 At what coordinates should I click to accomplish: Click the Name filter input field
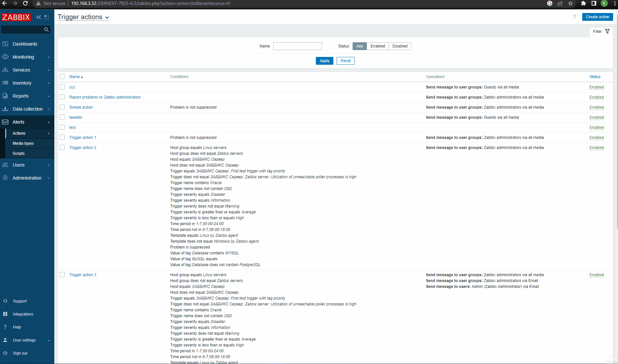[x=298, y=46]
